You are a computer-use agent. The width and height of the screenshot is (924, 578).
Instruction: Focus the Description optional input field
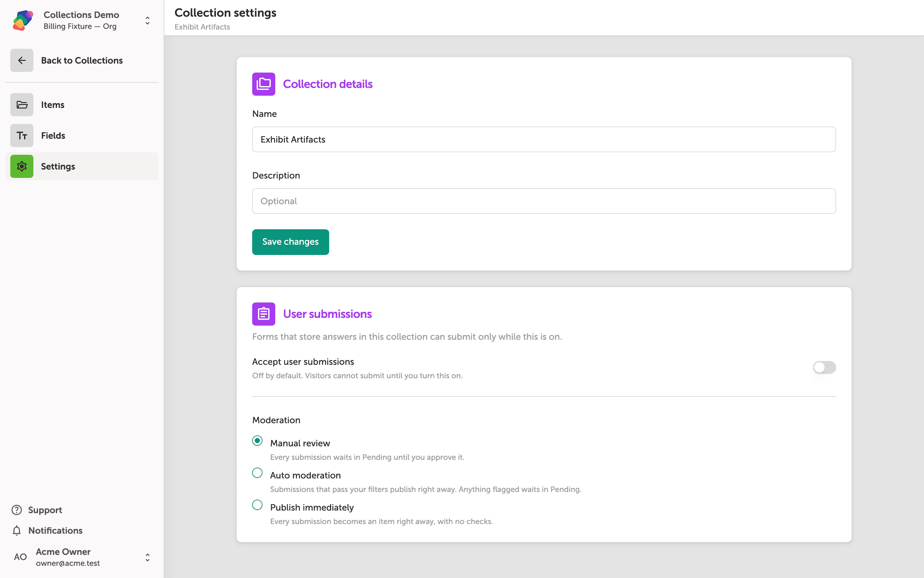pyautogui.click(x=544, y=201)
